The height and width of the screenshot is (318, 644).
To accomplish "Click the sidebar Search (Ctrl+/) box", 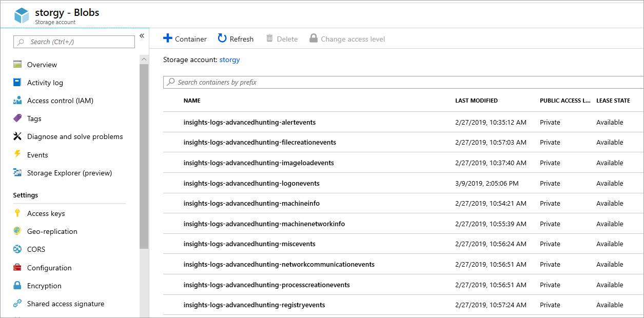I will coord(74,42).
